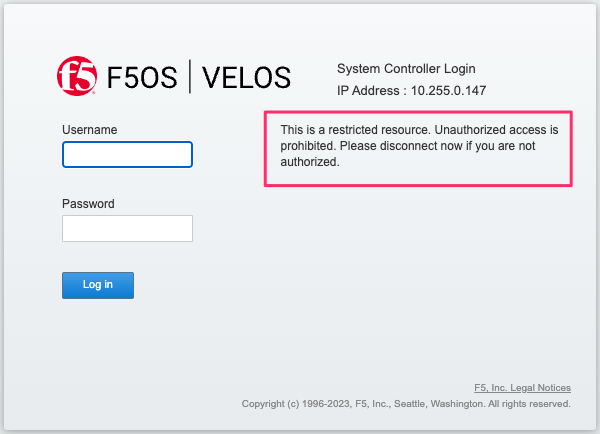Click the IP Address 10.255.0.147 text
The width and height of the screenshot is (600, 434).
[x=411, y=91]
